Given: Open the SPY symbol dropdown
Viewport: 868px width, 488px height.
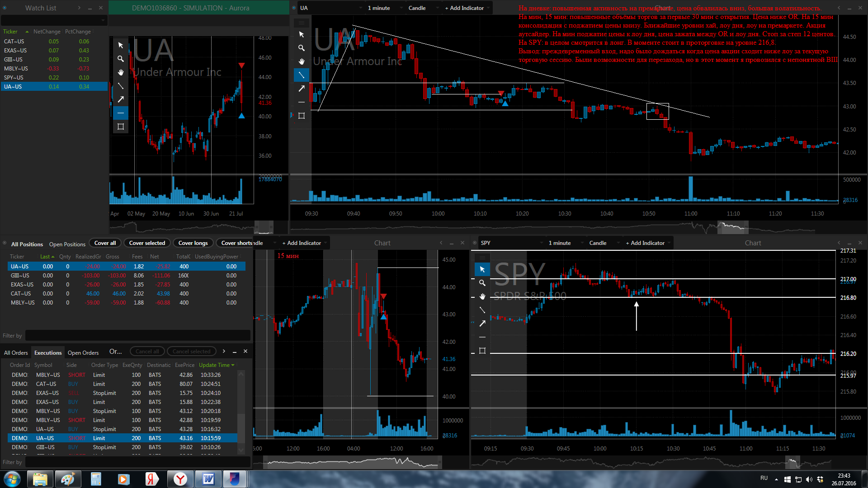Looking at the screenshot, I should 512,243.
